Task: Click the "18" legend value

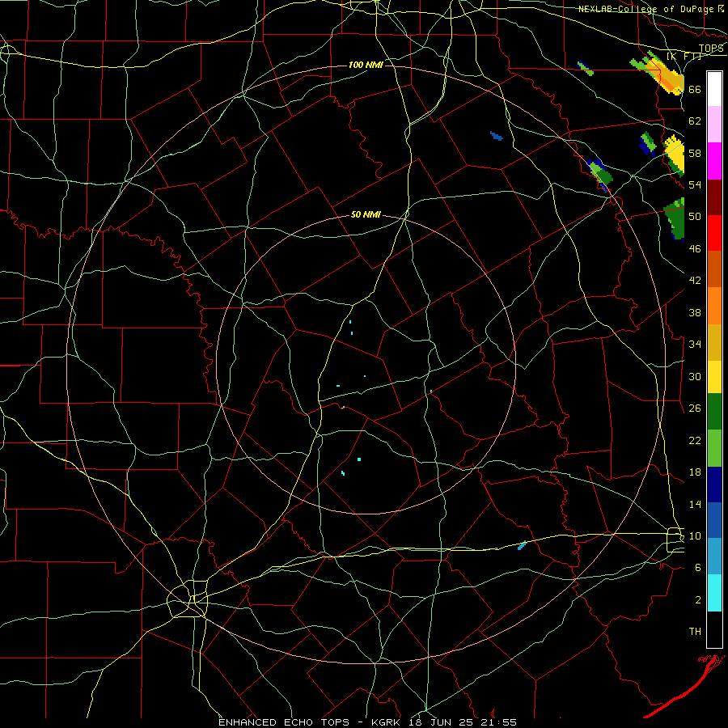Action: click(x=695, y=472)
